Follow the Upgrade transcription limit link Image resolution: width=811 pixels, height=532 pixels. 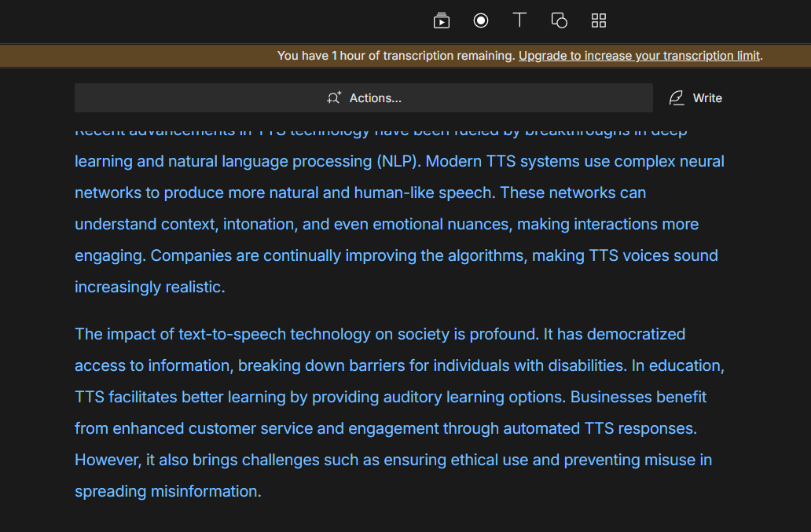[639, 56]
